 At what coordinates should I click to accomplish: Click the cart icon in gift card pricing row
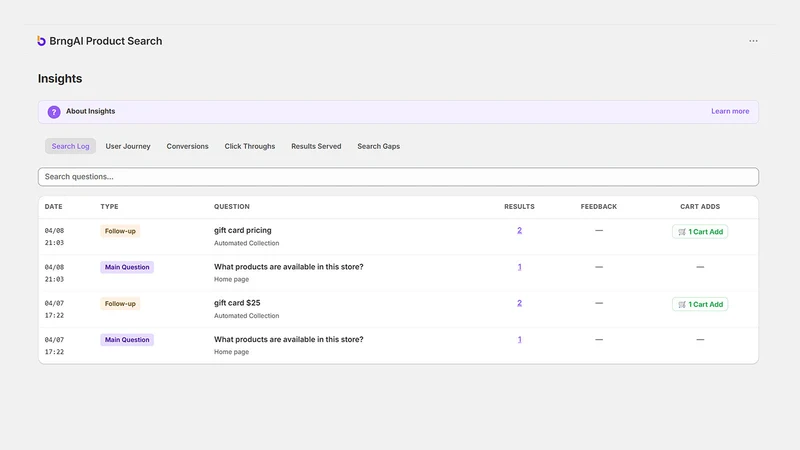(x=682, y=232)
